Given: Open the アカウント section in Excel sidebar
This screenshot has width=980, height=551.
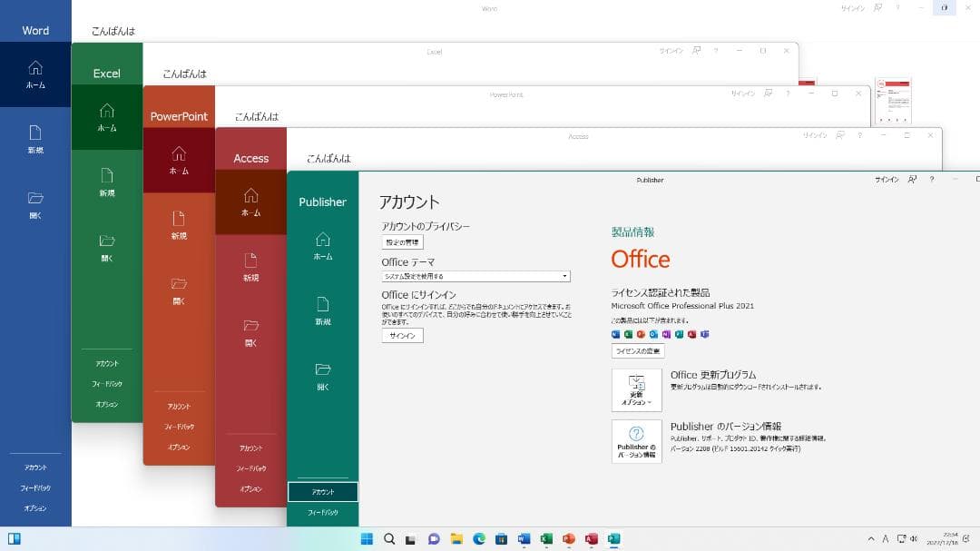Looking at the screenshot, I should tap(106, 362).
